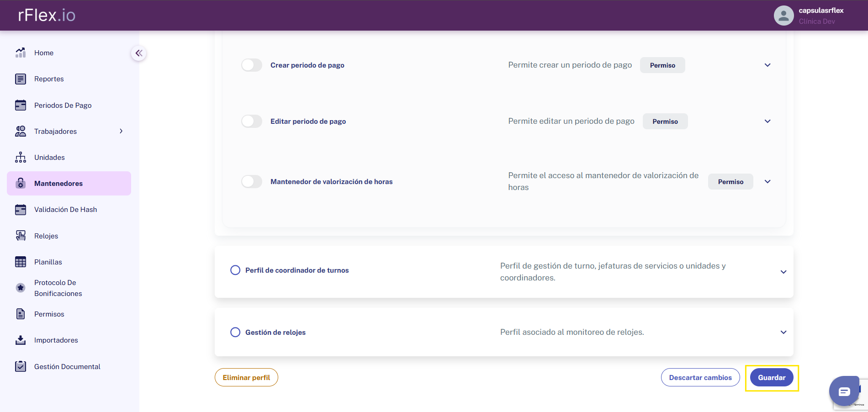This screenshot has height=412, width=868.
Task: Click the Mantenedores lock-gear icon
Action: 21,184
